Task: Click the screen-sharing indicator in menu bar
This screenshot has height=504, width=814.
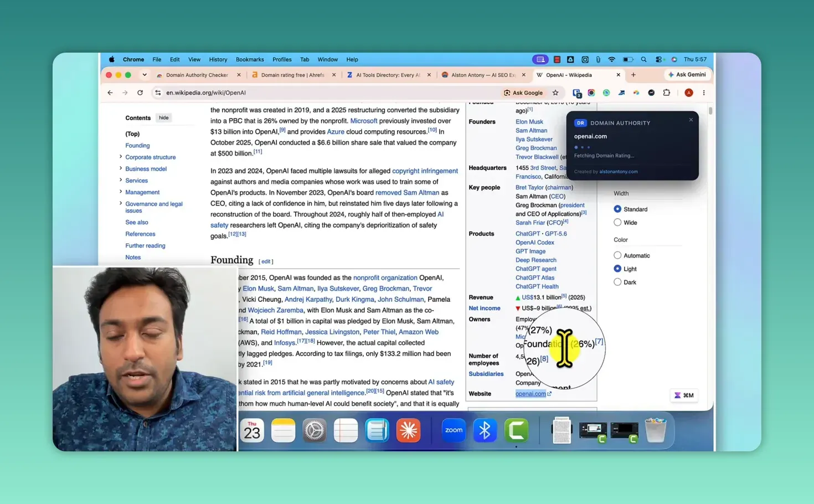Action: click(540, 59)
